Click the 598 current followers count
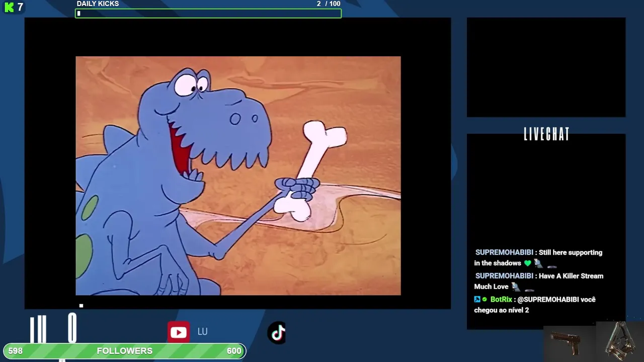644x362 pixels. pos(15,351)
